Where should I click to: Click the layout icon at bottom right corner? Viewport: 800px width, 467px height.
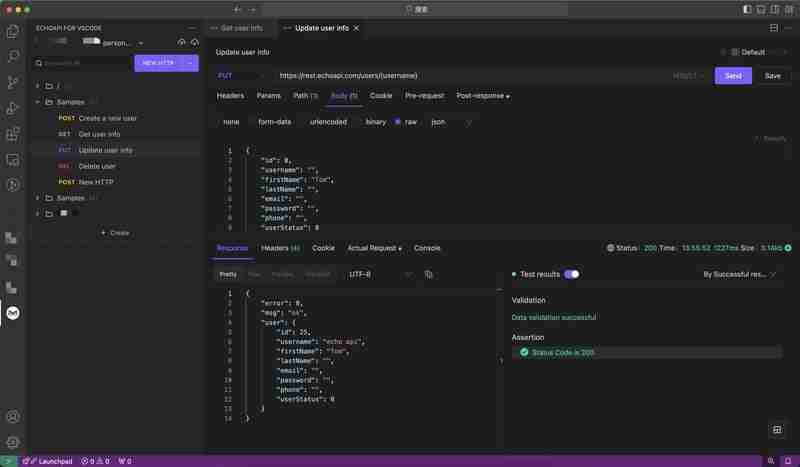coord(777,430)
